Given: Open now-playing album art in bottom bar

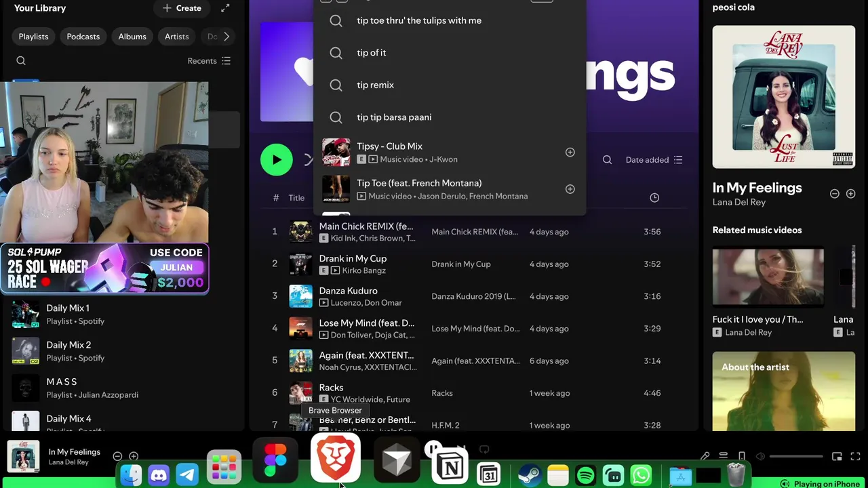Looking at the screenshot, I should click(x=24, y=456).
